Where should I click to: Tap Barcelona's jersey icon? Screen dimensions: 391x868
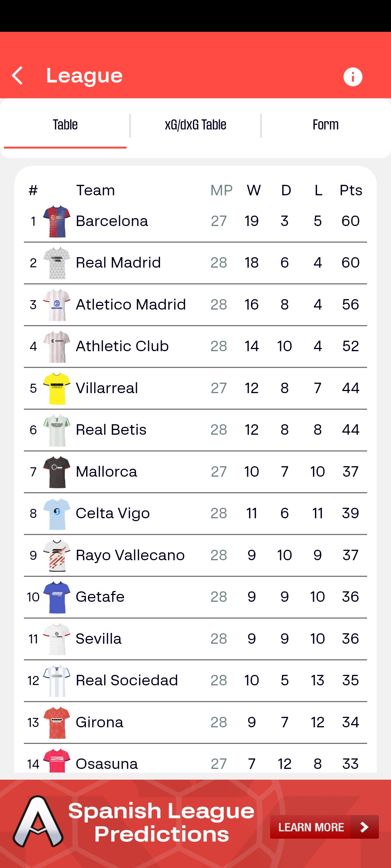point(57,221)
